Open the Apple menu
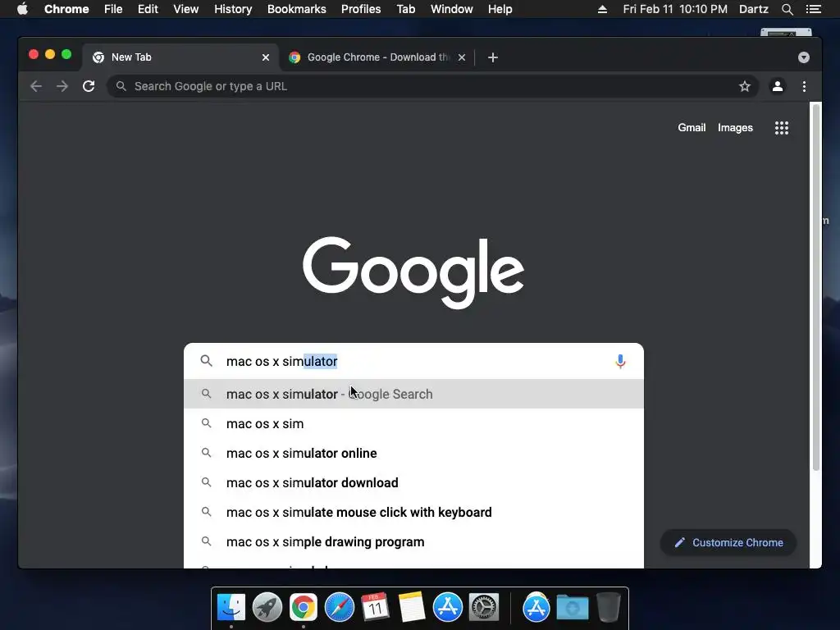 tap(22, 9)
